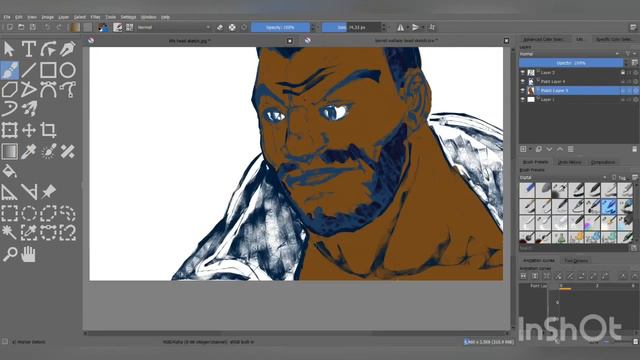Toggle the lock on Layer 2
640x360 pixels.
(x=623, y=73)
